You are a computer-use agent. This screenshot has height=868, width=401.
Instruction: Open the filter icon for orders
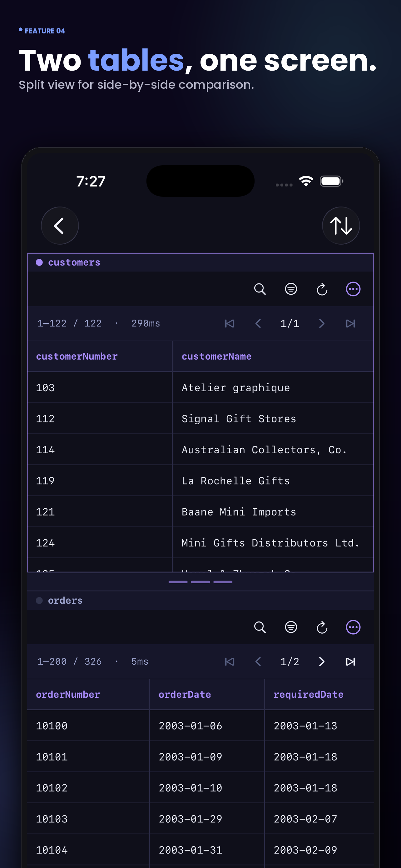click(291, 627)
